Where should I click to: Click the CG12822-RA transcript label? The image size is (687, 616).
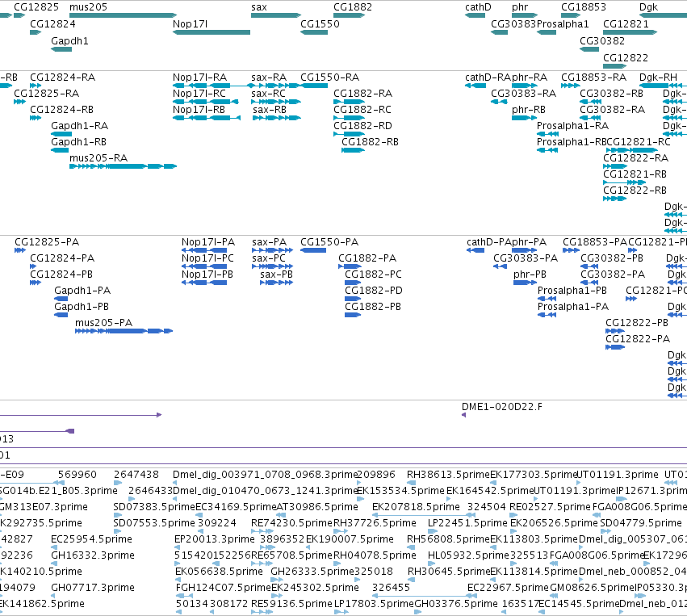tap(636, 158)
